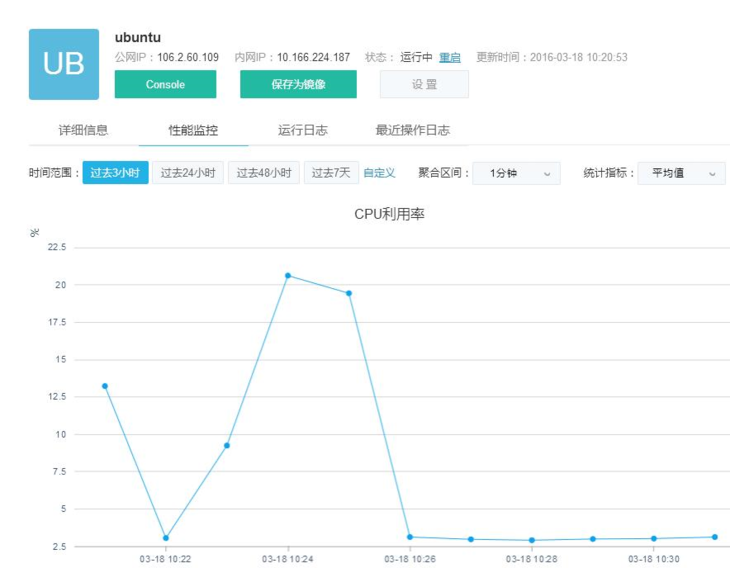The height and width of the screenshot is (568, 730).
Task: Click the custom time range link
Action: click(379, 173)
